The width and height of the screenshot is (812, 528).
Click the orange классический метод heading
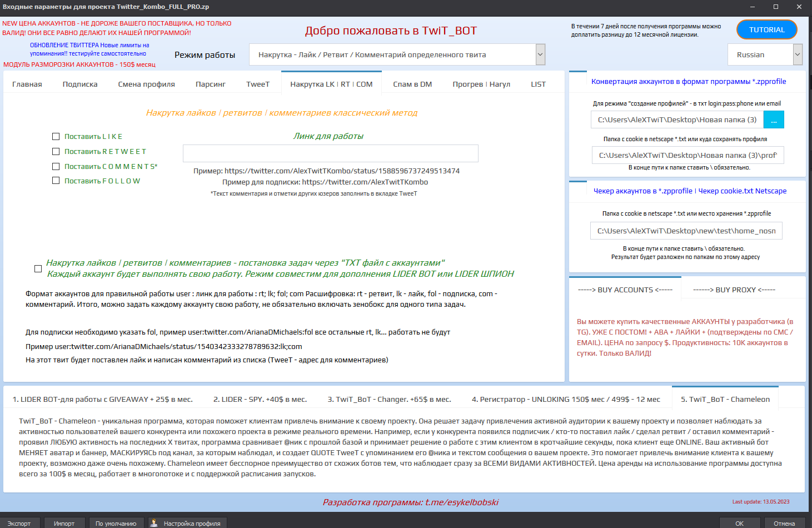[282, 112]
